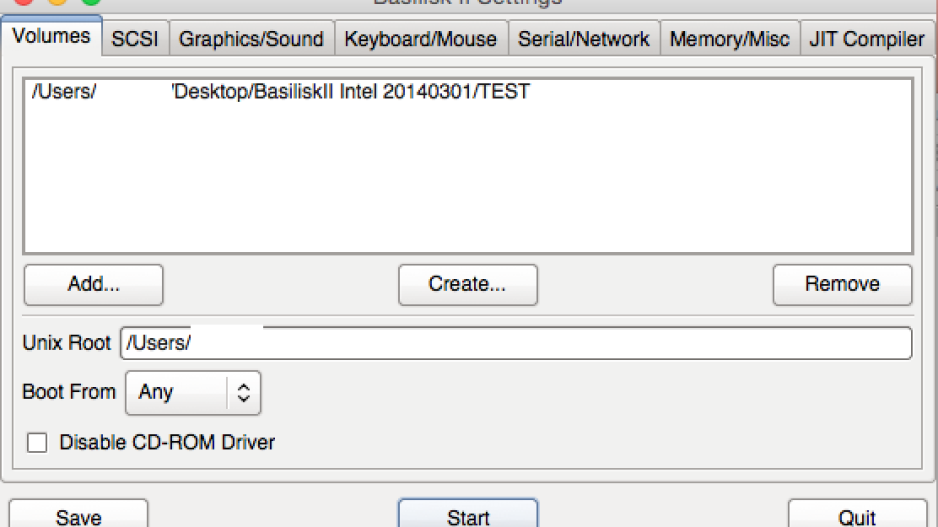Viewport: 938px width, 527px height.
Task: Save the Basilisk II settings
Action: point(78,514)
